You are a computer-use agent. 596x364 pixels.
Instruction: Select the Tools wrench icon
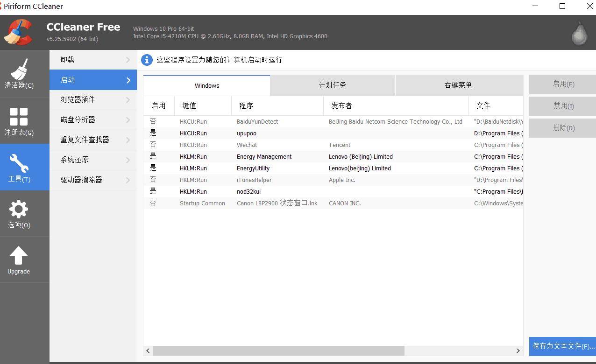[19, 163]
